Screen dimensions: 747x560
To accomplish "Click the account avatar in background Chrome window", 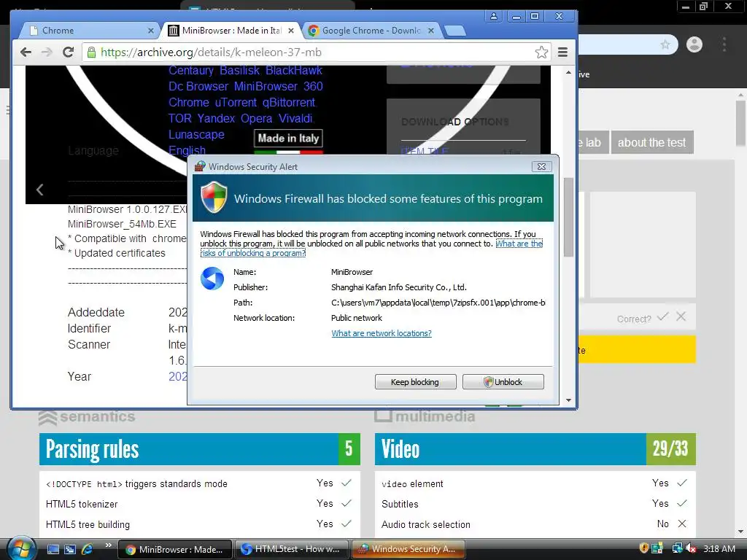I will (x=694, y=44).
